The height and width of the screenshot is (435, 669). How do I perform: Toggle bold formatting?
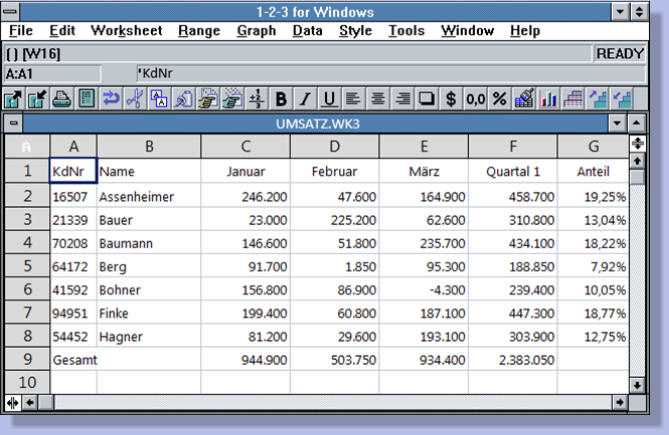(x=281, y=99)
